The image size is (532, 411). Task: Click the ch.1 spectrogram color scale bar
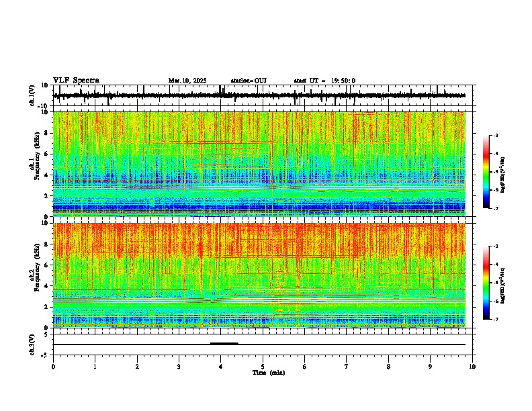pos(486,172)
